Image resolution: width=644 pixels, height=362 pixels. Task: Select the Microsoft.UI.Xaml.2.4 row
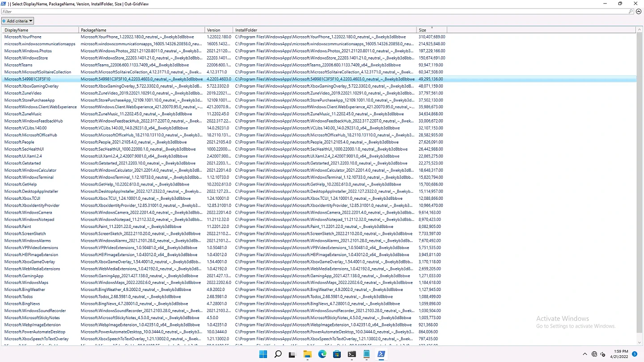319,156
